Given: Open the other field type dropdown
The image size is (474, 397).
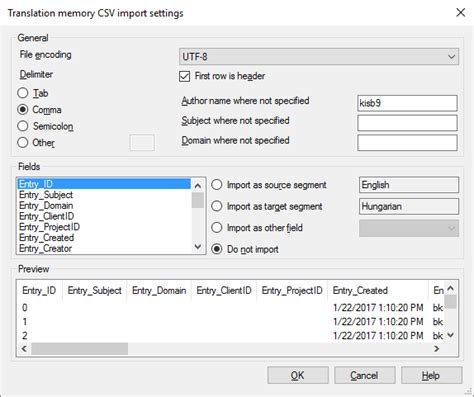Looking at the screenshot, I should [409, 228].
